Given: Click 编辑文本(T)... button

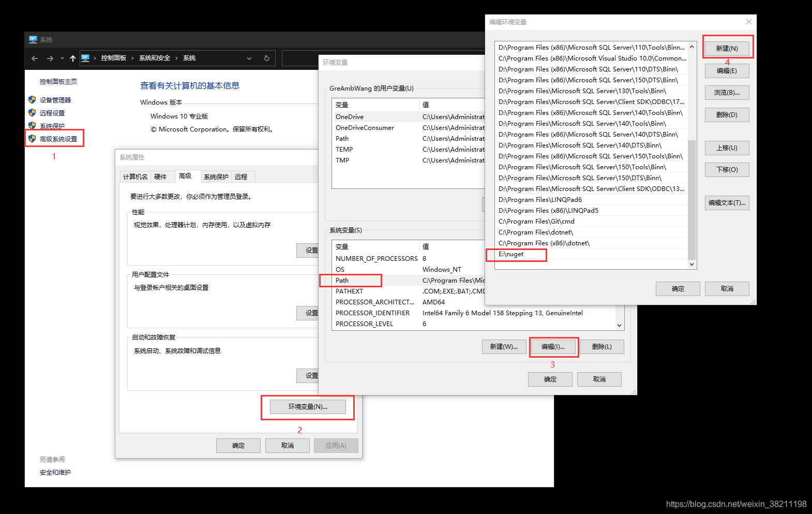Looking at the screenshot, I should click(x=727, y=203).
